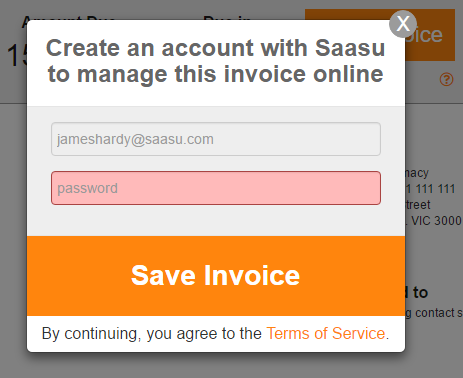Close the Saasu account dialog with X
The image size is (463, 378).
pyautogui.click(x=403, y=24)
